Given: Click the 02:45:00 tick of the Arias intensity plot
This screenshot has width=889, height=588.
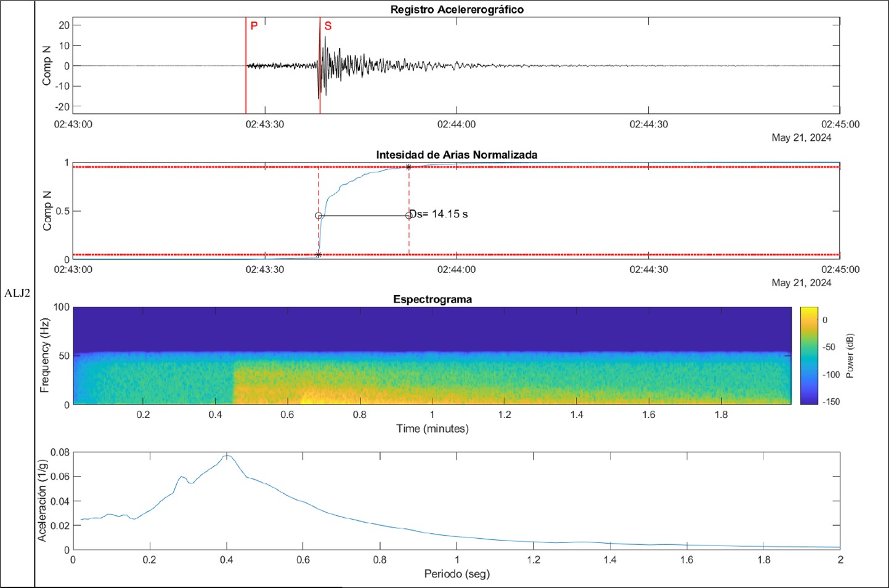Looking at the screenshot, I should click(x=840, y=269).
